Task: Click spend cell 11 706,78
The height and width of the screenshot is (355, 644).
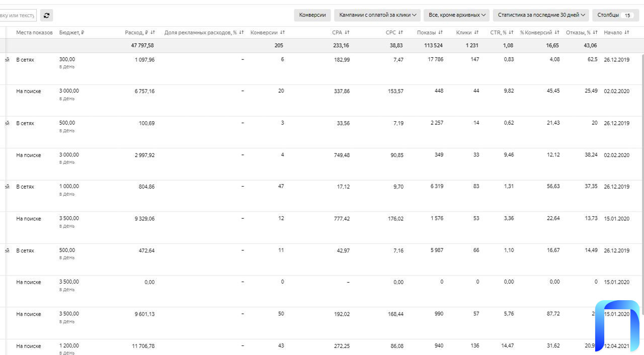Action: [143, 346]
